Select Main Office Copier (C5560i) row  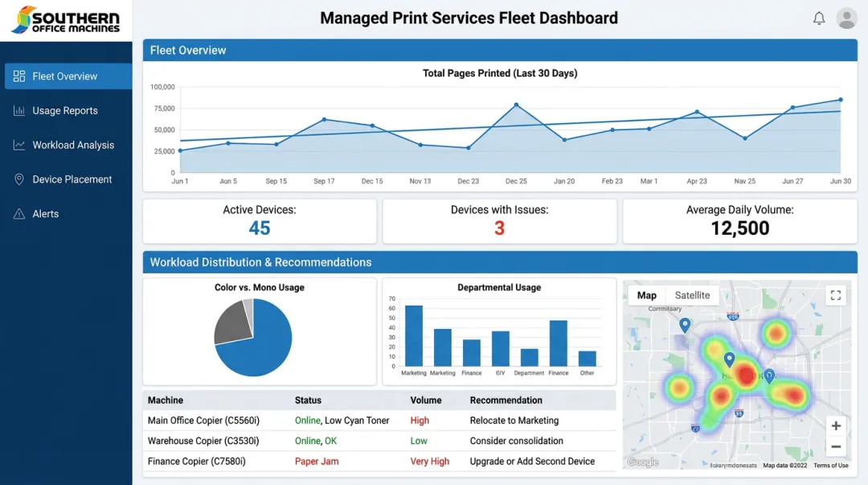point(379,420)
